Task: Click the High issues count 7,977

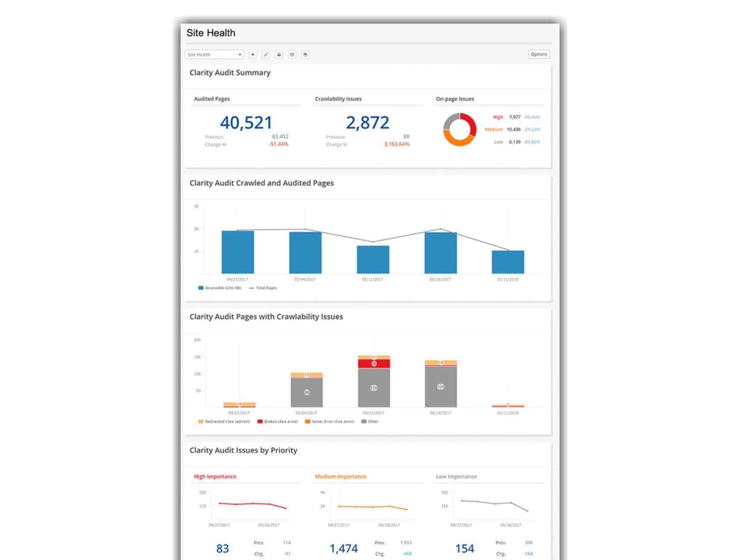Action: [x=514, y=117]
